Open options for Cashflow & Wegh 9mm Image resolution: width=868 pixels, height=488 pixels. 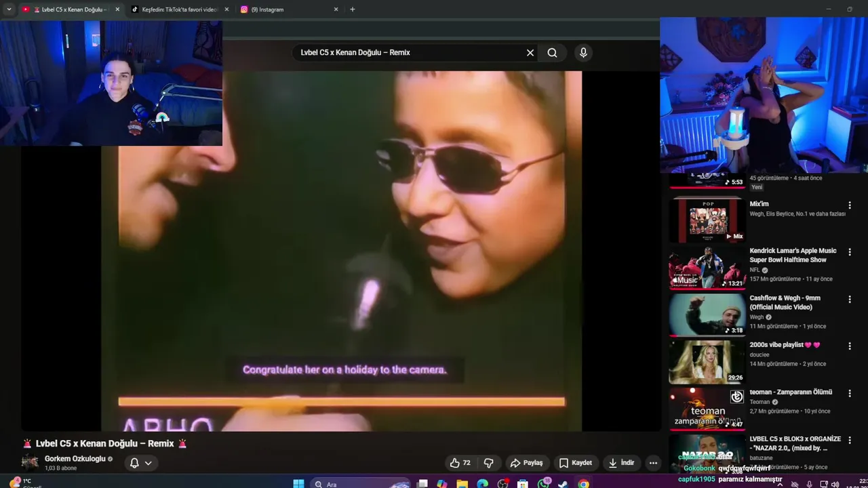point(849,300)
